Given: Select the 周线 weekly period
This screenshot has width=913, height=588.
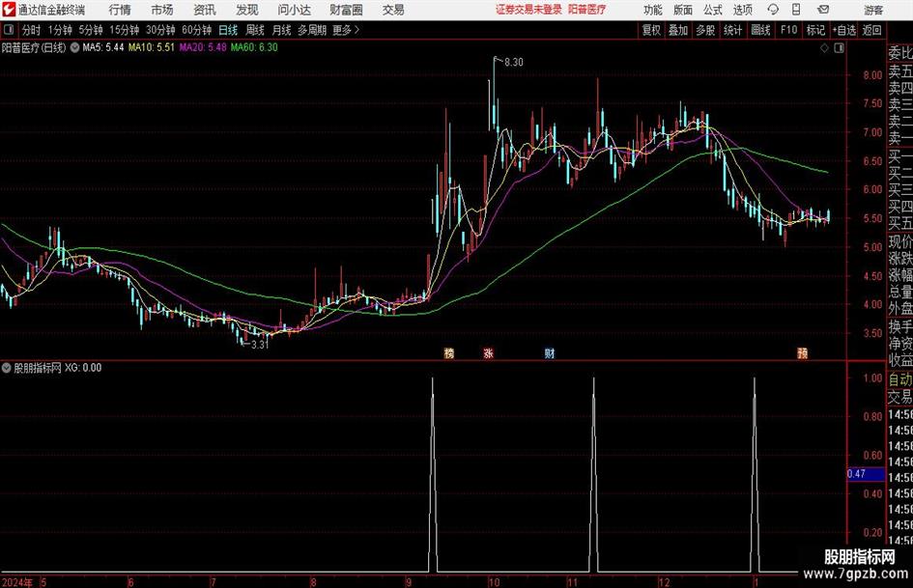Looking at the screenshot, I should [x=255, y=30].
